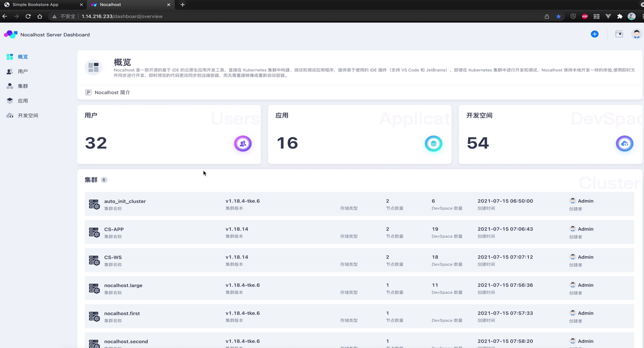The image size is (644, 348).
Task: Open the Nocalhost 简介 link
Action: coord(112,93)
